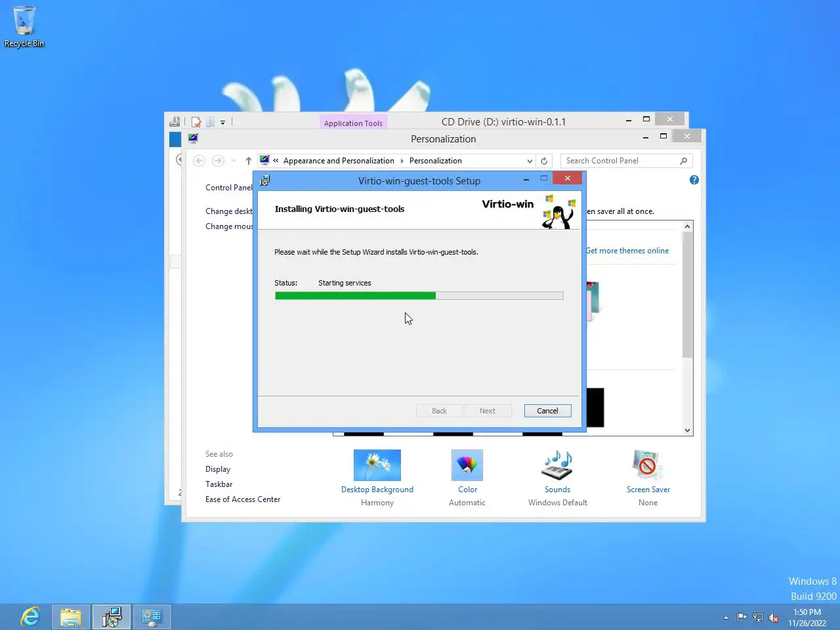
Task: Open Explorer quick access toolbar dropdown
Action: coord(222,122)
